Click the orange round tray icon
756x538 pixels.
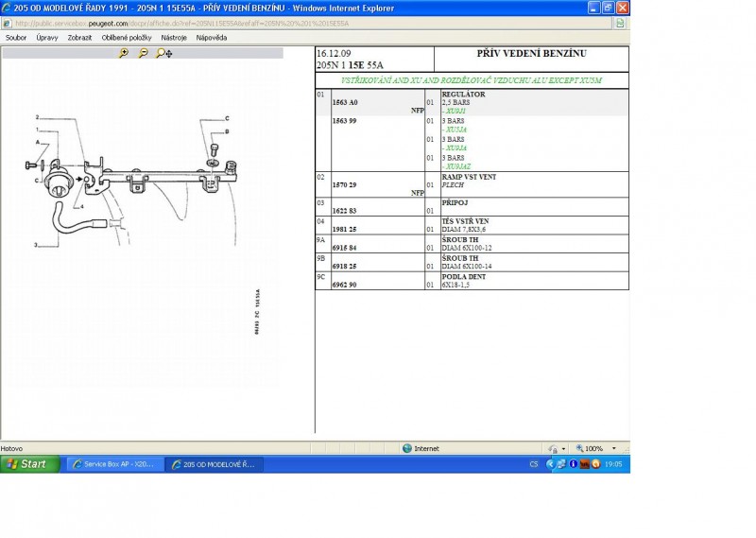(595, 464)
